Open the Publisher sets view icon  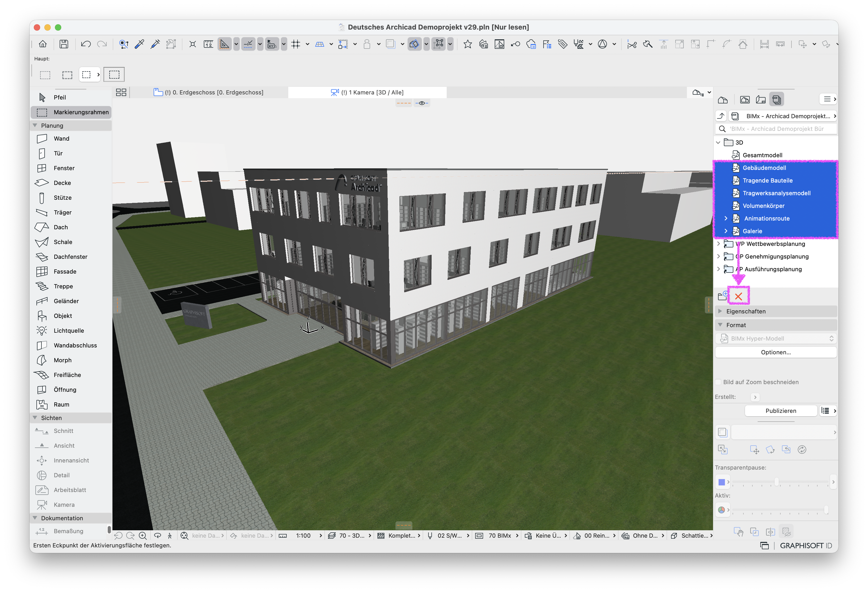coord(777,100)
